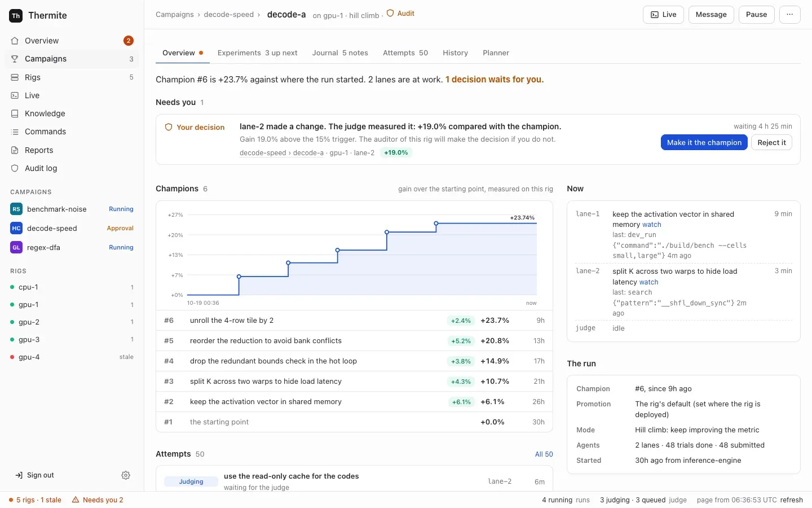The width and height of the screenshot is (812, 508).
Task: Click the Overview notification badge showing 2
Action: tap(129, 41)
